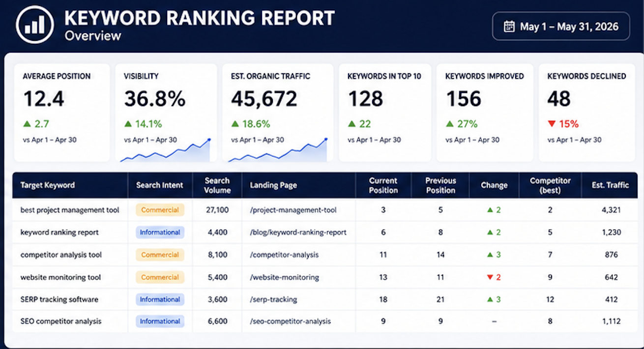Click Informational tag for keyword ranking report
This screenshot has width=644, height=349.
pyautogui.click(x=160, y=232)
